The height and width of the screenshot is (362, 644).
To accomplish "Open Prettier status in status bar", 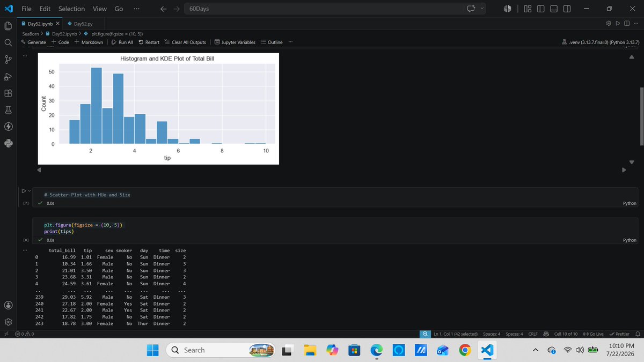I will pyautogui.click(x=619, y=334).
